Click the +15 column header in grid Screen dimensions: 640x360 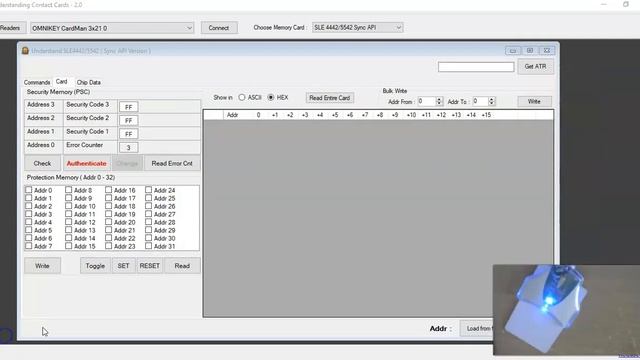click(486, 115)
